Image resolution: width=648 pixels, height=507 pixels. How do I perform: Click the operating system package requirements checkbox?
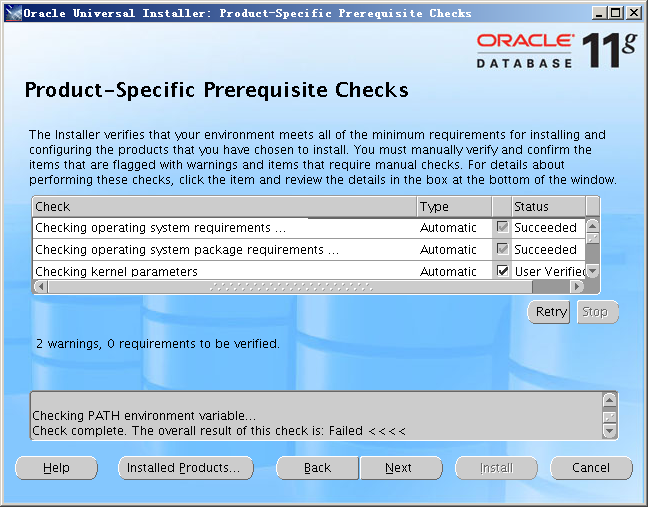pos(502,249)
